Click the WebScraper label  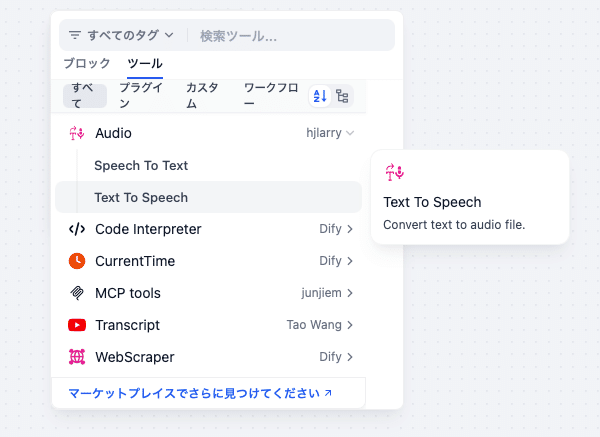point(135,357)
